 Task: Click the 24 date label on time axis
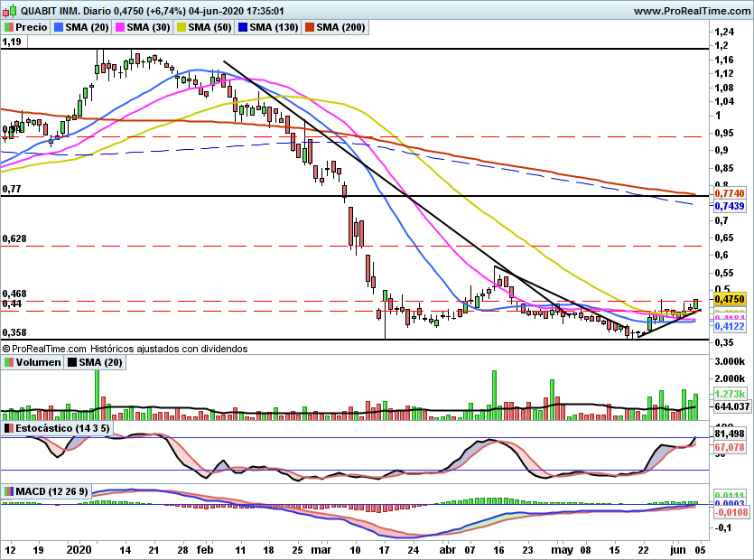[x=413, y=550]
